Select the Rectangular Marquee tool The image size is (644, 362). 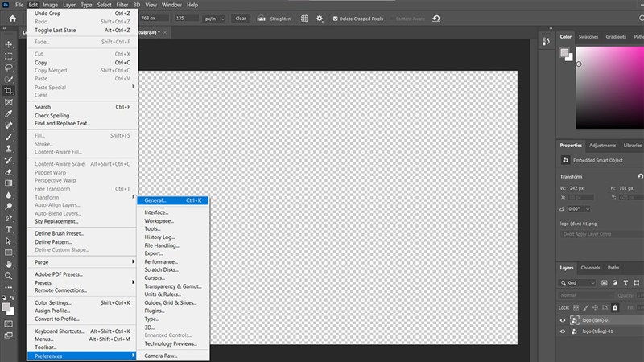pos(9,56)
